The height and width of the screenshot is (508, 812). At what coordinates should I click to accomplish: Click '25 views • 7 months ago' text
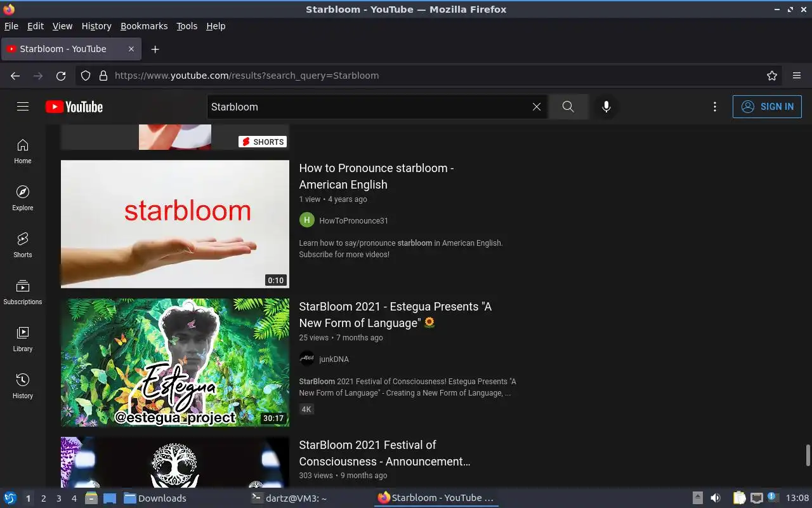pos(341,338)
